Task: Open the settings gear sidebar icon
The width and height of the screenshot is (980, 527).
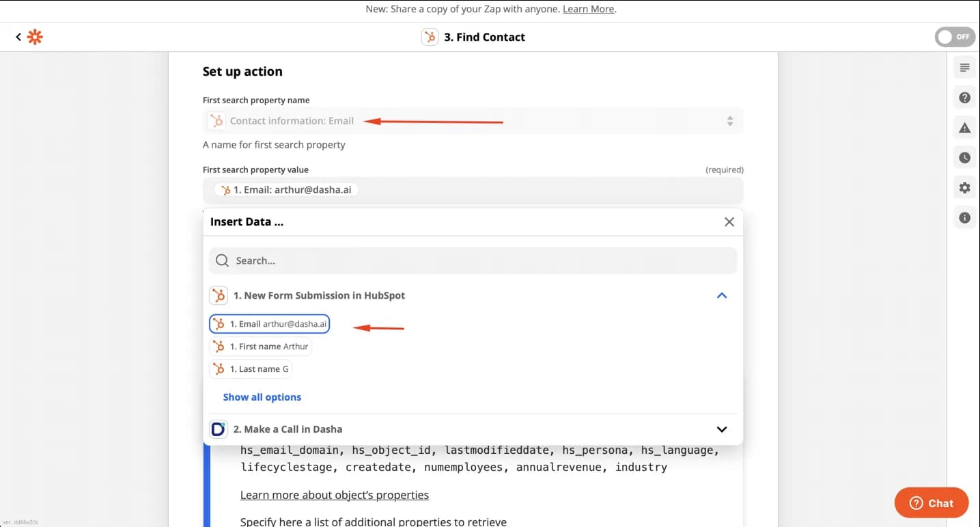Action: pyautogui.click(x=964, y=188)
